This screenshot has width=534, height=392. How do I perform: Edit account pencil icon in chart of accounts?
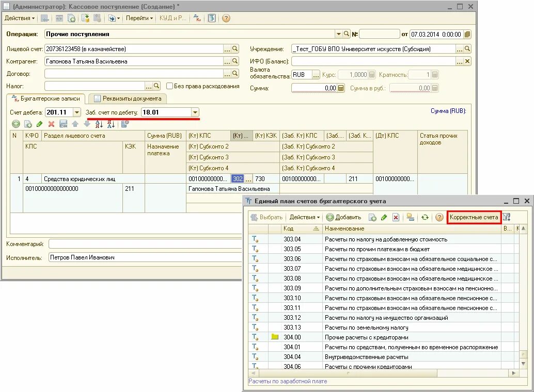(384, 217)
